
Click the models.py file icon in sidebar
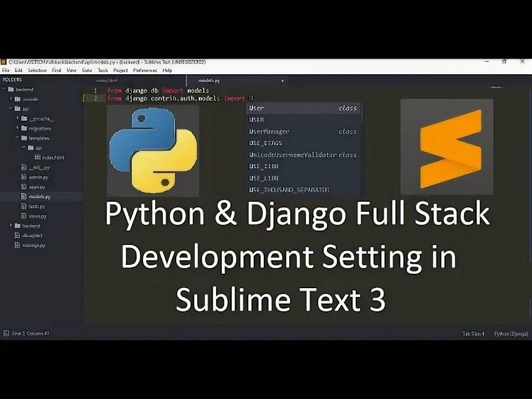tap(24, 196)
